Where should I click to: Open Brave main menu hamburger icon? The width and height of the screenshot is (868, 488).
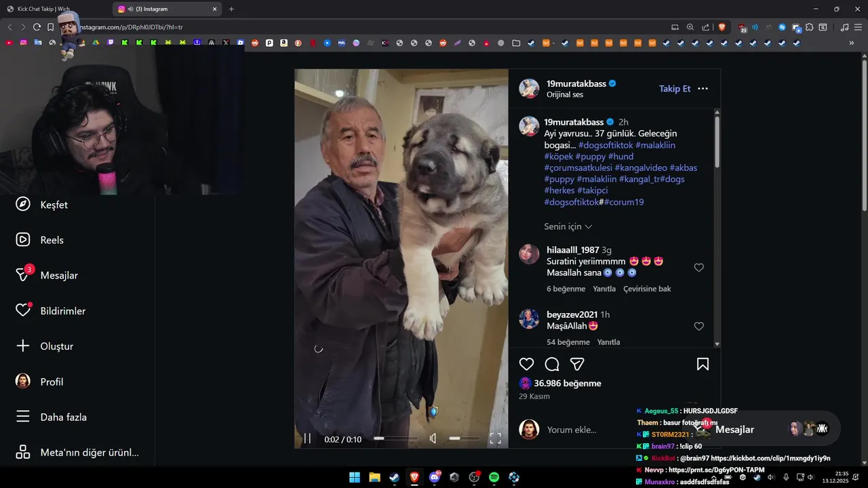[858, 27]
